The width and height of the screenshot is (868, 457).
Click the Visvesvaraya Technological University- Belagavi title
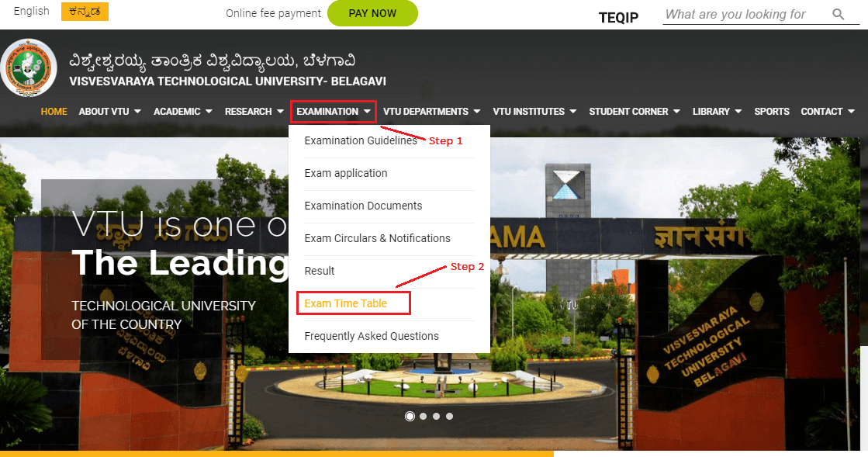tap(227, 81)
